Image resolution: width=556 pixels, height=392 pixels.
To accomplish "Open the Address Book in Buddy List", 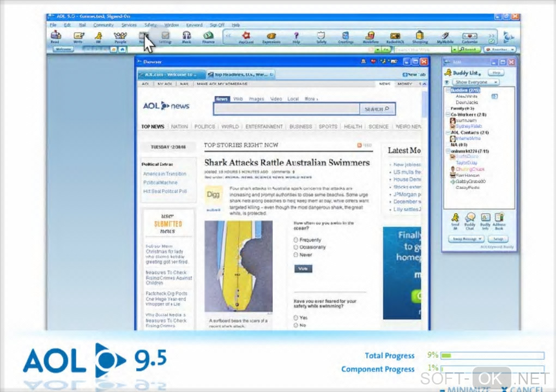I will (499, 221).
